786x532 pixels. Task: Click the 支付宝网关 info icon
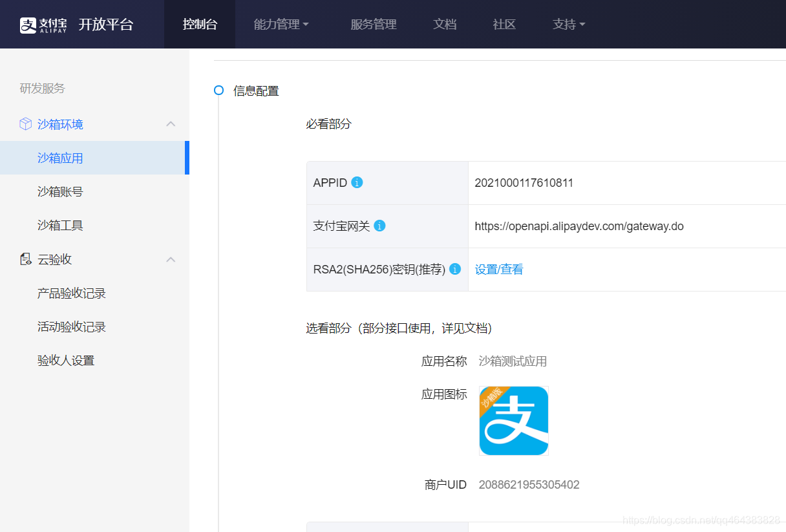click(x=379, y=226)
